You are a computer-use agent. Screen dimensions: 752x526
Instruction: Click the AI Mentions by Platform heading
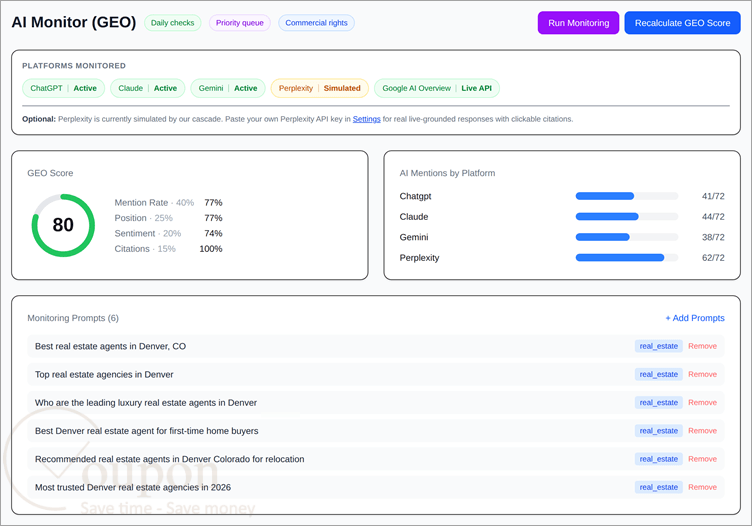tap(447, 173)
